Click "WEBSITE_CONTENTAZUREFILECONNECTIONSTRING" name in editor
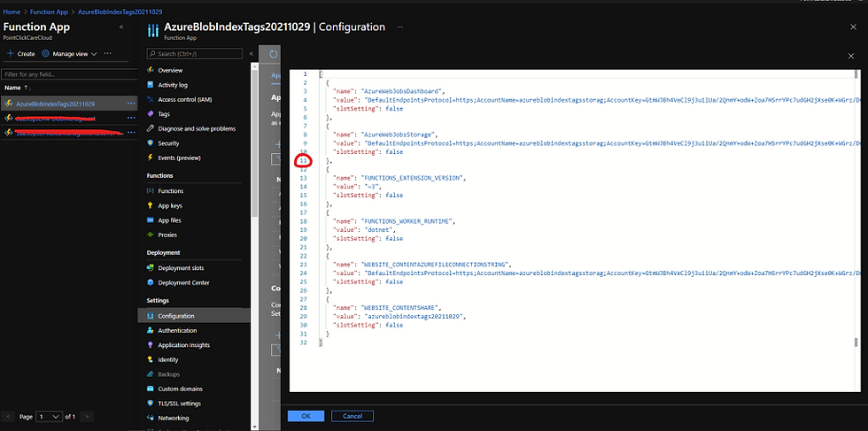The height and width of the screenshot is (431, 868). [434, 264]
